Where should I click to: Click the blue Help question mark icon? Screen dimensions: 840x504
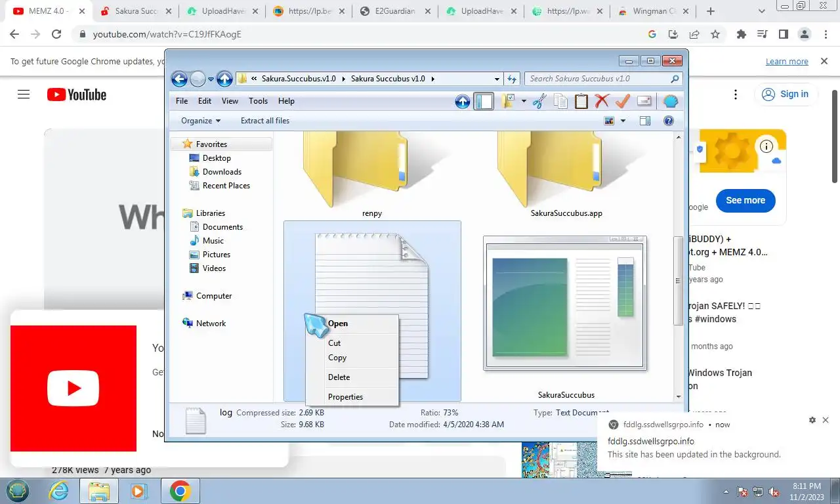pyautogui.click(x=669, y=121)
